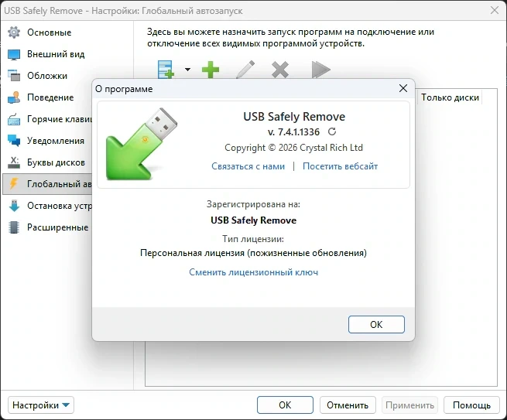The height and width of the screenshot is (420, 507).
Task: Click the version text v. 7.4.1.1336
Action: [293, 131]
